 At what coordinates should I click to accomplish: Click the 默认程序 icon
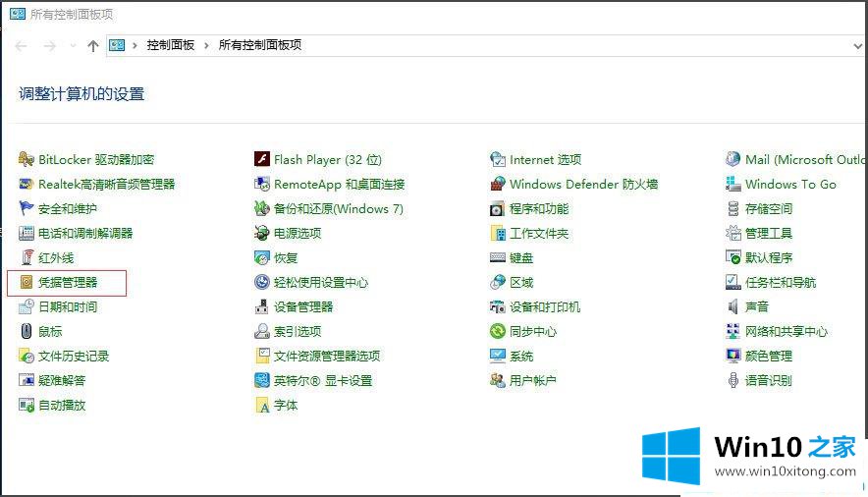[x=732, y=257]
